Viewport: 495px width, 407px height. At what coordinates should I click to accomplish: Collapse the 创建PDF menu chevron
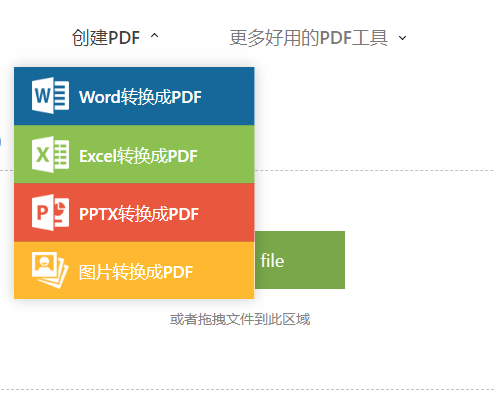tap(154, 36)
